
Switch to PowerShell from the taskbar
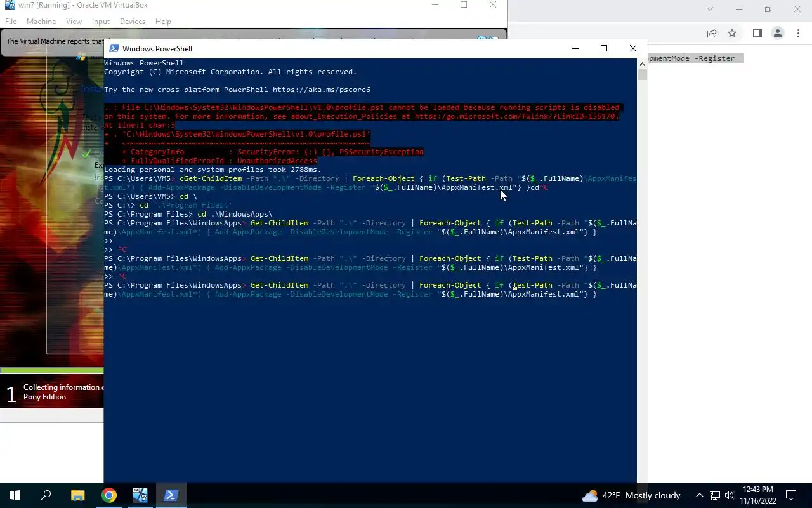pos(171,495)
